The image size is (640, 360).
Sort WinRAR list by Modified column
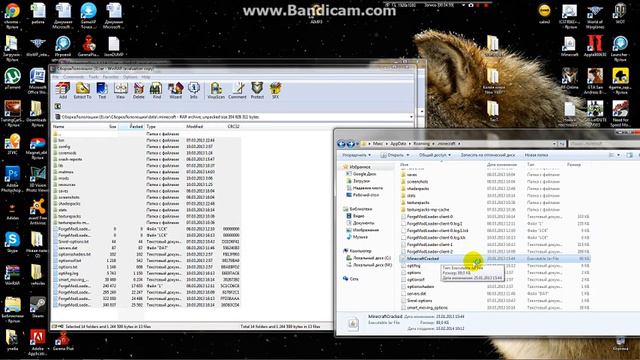click(195, 127)
